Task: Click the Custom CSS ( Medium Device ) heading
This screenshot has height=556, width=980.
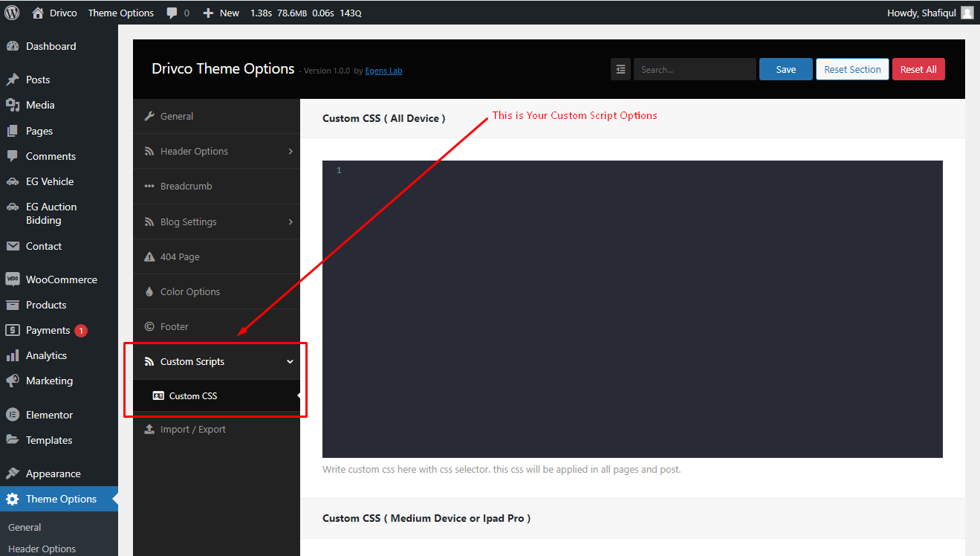Action: tap(426, 518)
